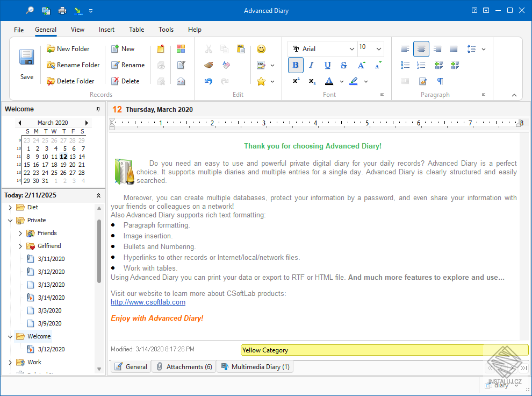This screenshot has width=532, height=396.
Task: Expand the Work folder
Action: coord(10,363)
